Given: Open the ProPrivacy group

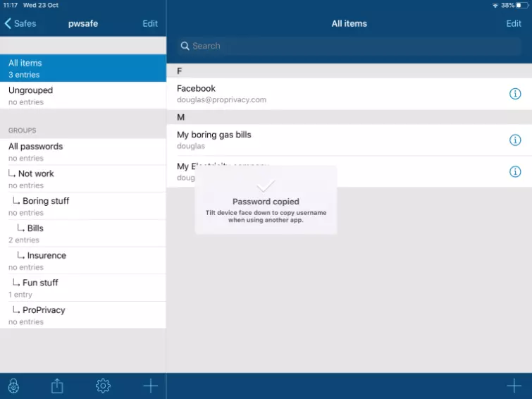Looking at the screenshot, I should tap(83, 315).
